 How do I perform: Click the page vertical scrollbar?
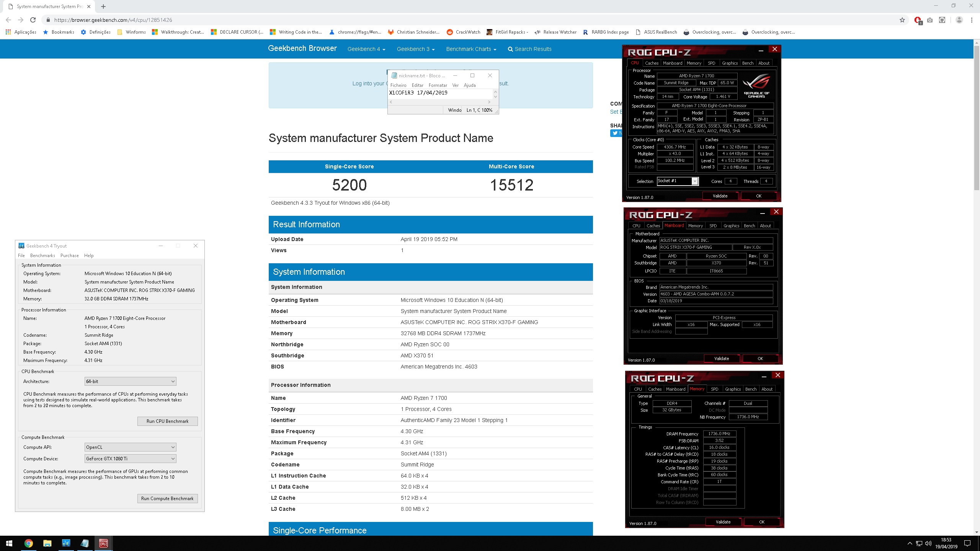point(977,119)
